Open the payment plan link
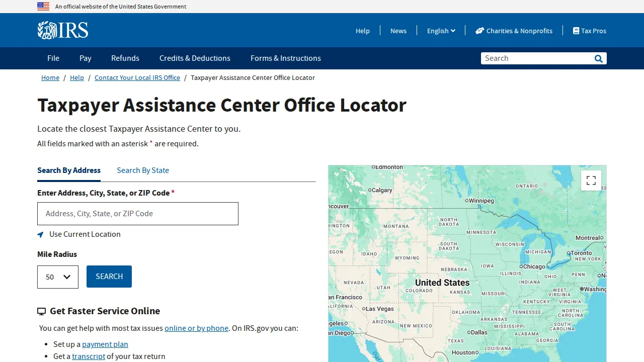Screen dimensions: 644x362 [105, 344]
